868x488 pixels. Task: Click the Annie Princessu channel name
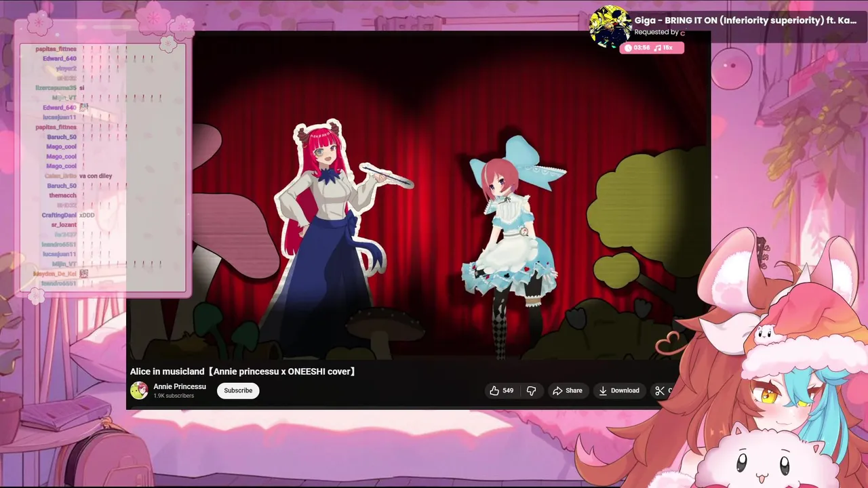pos(180,386)
